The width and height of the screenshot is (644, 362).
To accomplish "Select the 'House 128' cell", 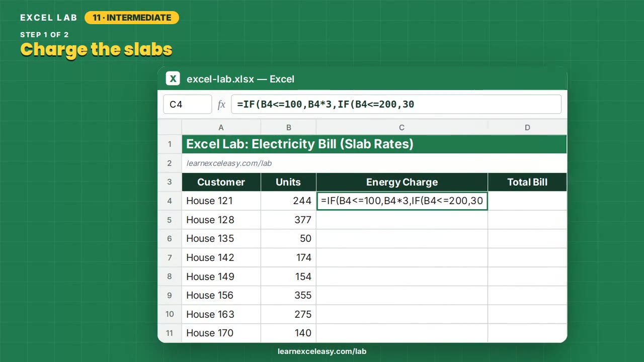I will click(221, 220).
